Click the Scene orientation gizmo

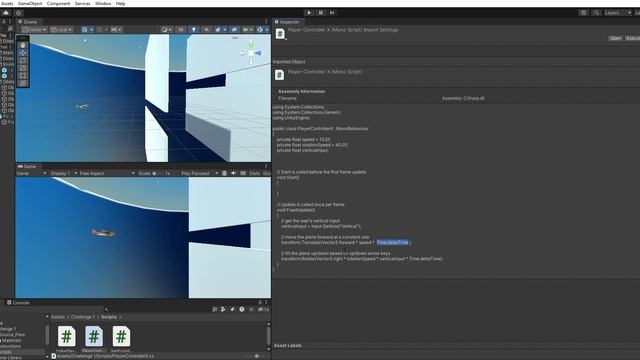251,53
